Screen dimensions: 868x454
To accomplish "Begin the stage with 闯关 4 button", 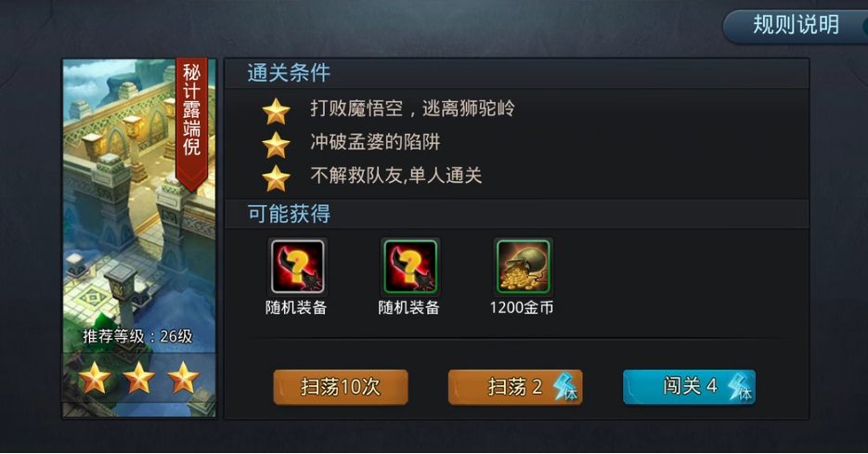I will (689, 387).
